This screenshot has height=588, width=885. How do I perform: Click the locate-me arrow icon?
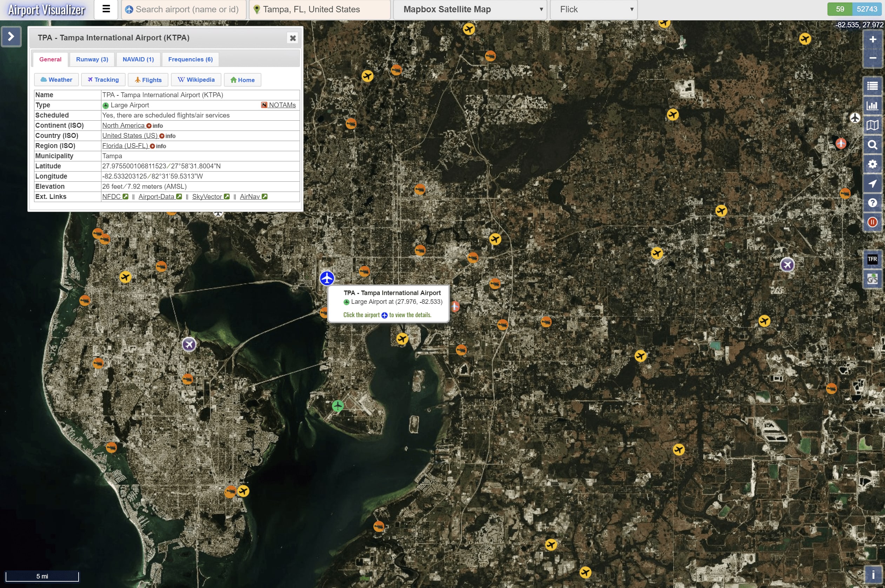(x=873, y=184)
